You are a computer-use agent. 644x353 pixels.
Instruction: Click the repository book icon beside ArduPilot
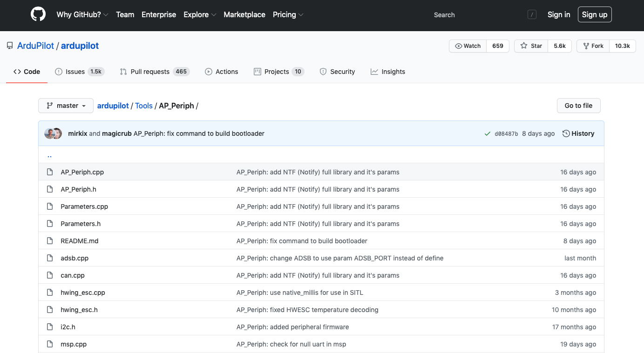pyautogui.click(x=10, y=46)
